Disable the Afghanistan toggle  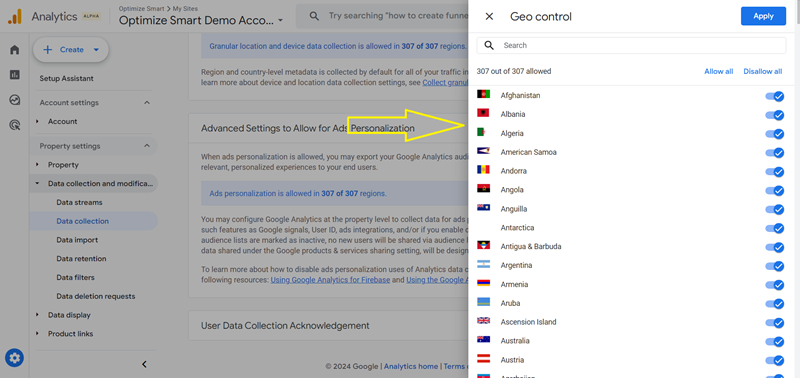tap(774, 96)
